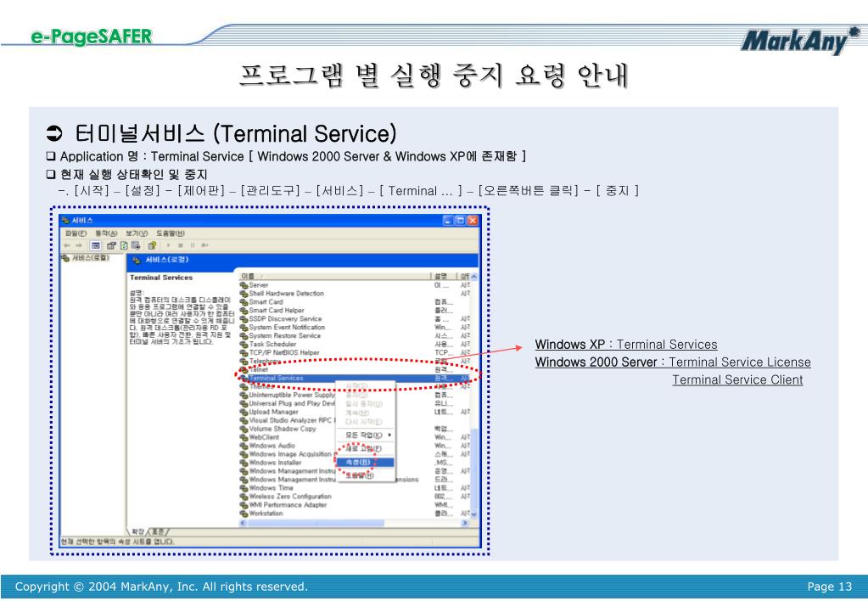Sort by the 설명 column header
This screenshot has height=601, width=868.
pyautogui.click(x=444, y=276)
